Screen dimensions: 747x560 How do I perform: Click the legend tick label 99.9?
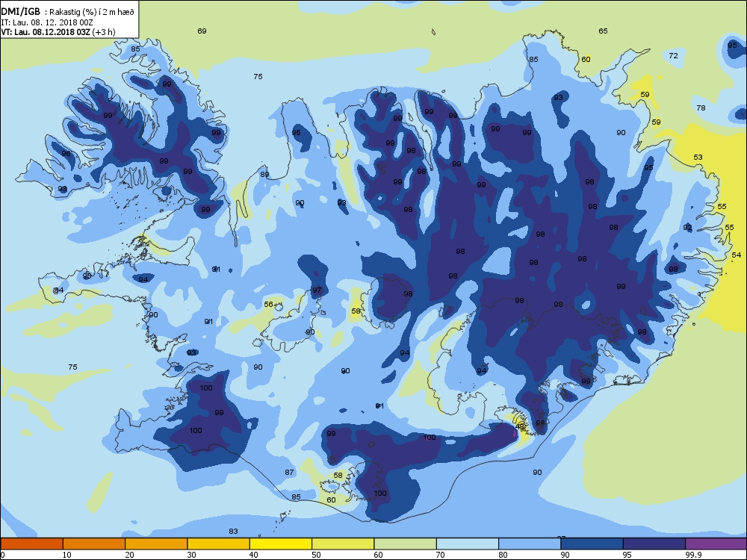pos(692,555)
